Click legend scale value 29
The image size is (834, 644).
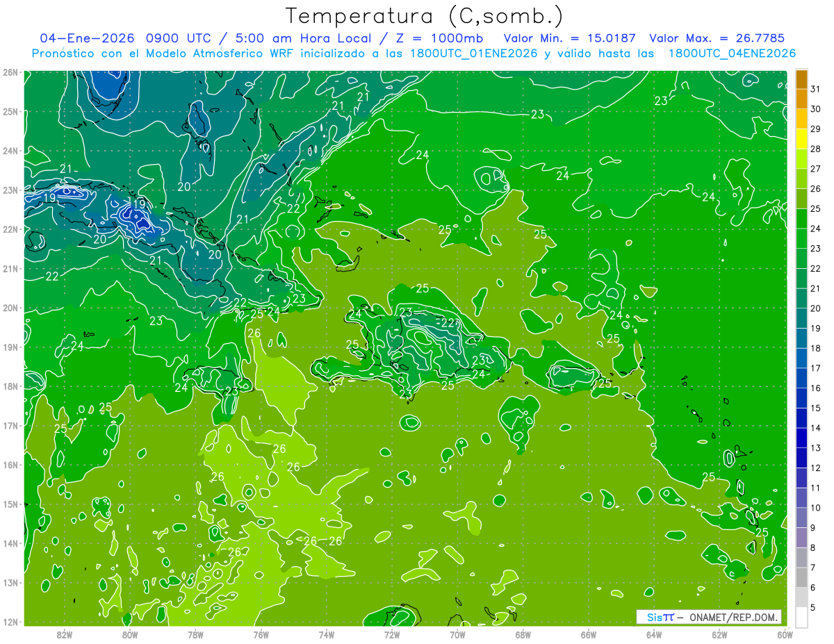(x=816, y=129)
